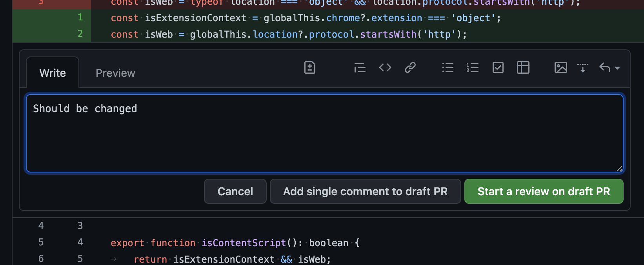Add a link with the chain icon
The image size is (644, 265).
410,68
